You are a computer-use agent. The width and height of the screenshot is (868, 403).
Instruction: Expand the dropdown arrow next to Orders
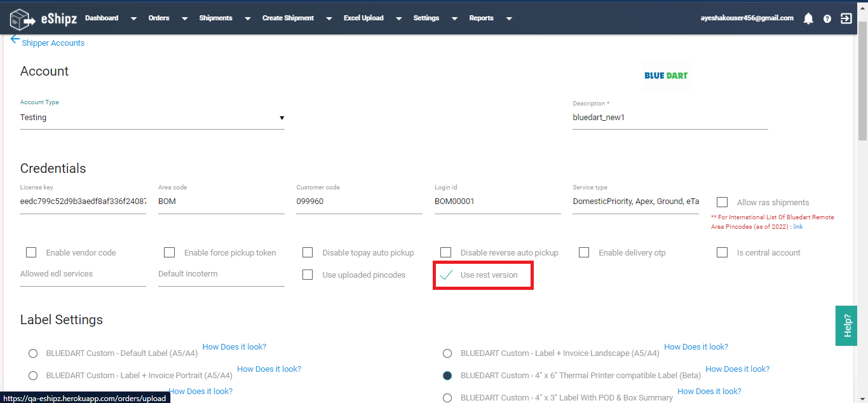[x=184, y=19]
